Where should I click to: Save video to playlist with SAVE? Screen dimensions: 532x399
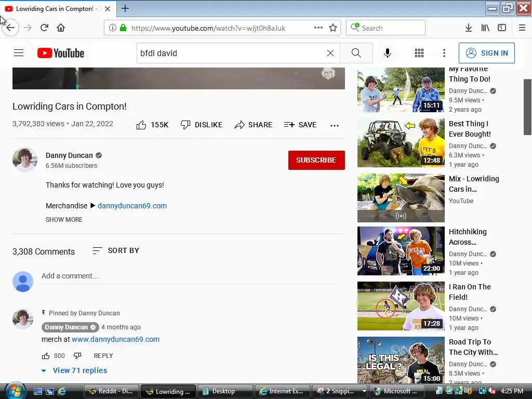[x=300, y=125]
